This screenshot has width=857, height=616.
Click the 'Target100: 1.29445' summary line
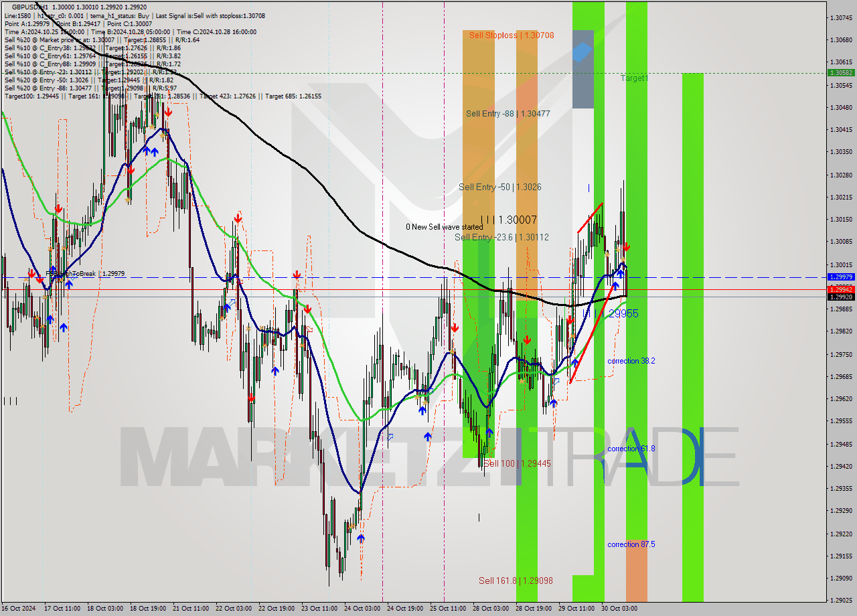point(163,96)
